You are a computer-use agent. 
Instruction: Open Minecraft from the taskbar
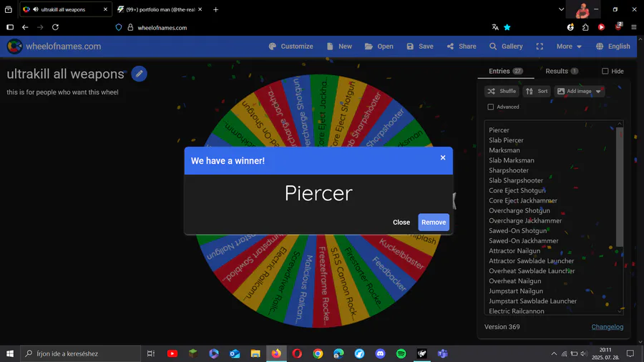click(x=193, y=353)
